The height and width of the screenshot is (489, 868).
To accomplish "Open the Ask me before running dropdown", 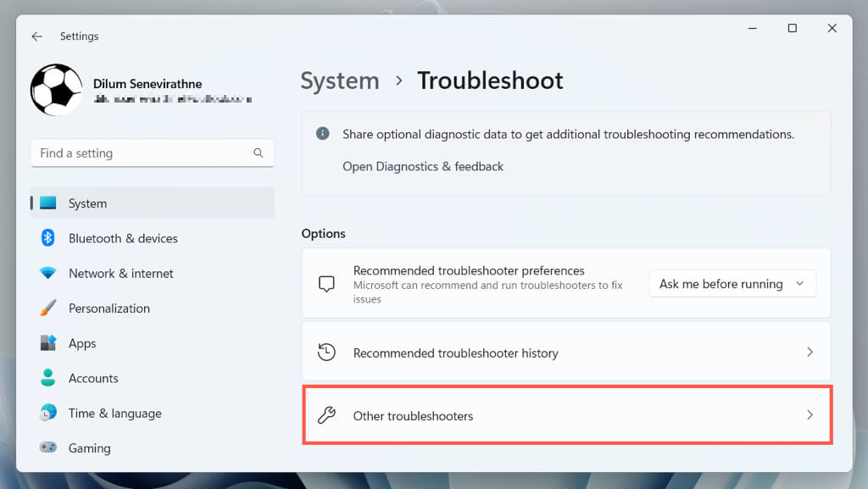I will pos(732,284).
